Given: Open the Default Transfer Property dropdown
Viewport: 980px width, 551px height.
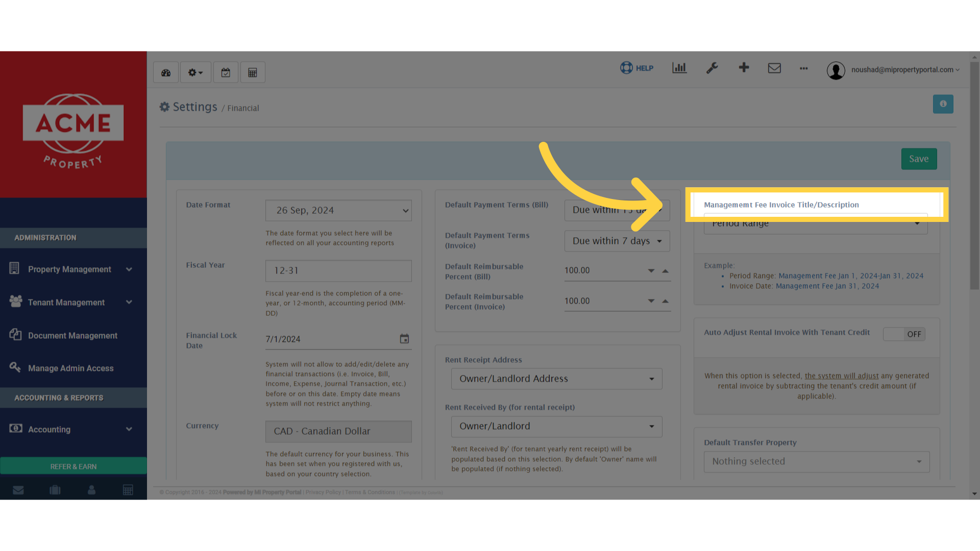Looking at the screenshot, I should (816, 461).
